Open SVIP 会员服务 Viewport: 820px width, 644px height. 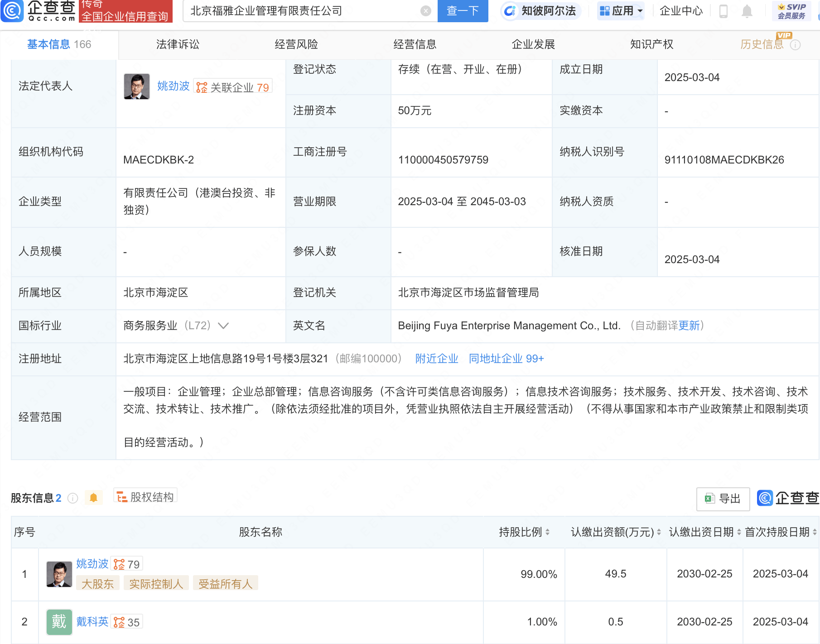(x=791, y=11)
